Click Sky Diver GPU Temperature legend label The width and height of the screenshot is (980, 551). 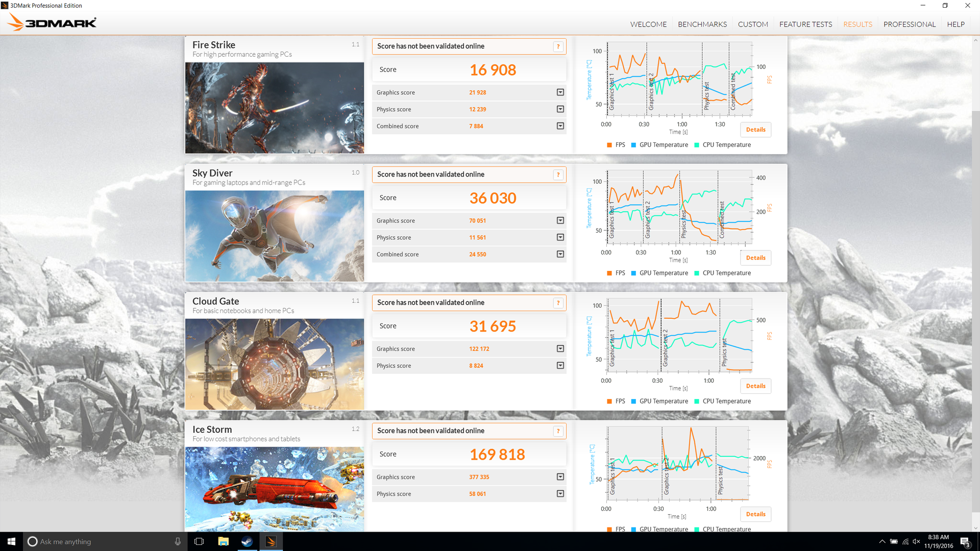[x=664, y=273]
